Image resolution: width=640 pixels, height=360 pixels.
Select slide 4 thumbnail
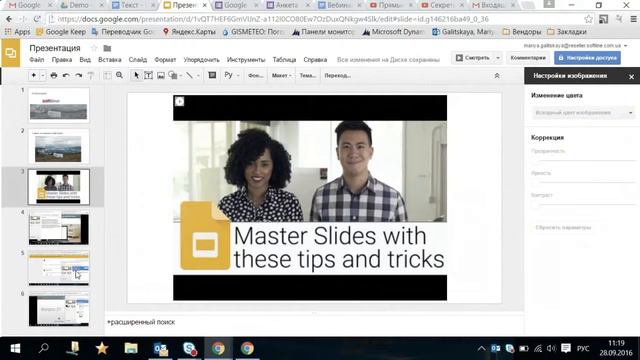pos(59,228)
